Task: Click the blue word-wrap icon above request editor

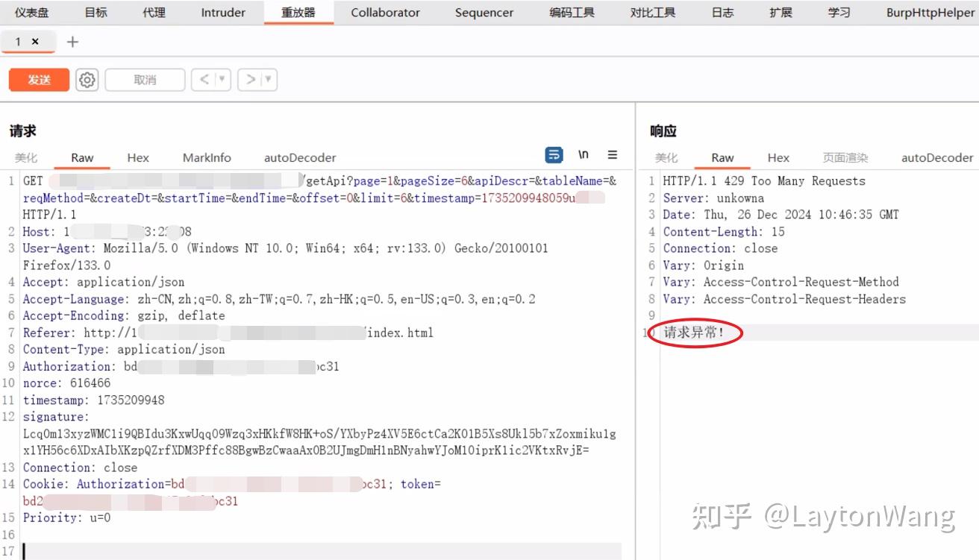Action: (x=554, y=155)
